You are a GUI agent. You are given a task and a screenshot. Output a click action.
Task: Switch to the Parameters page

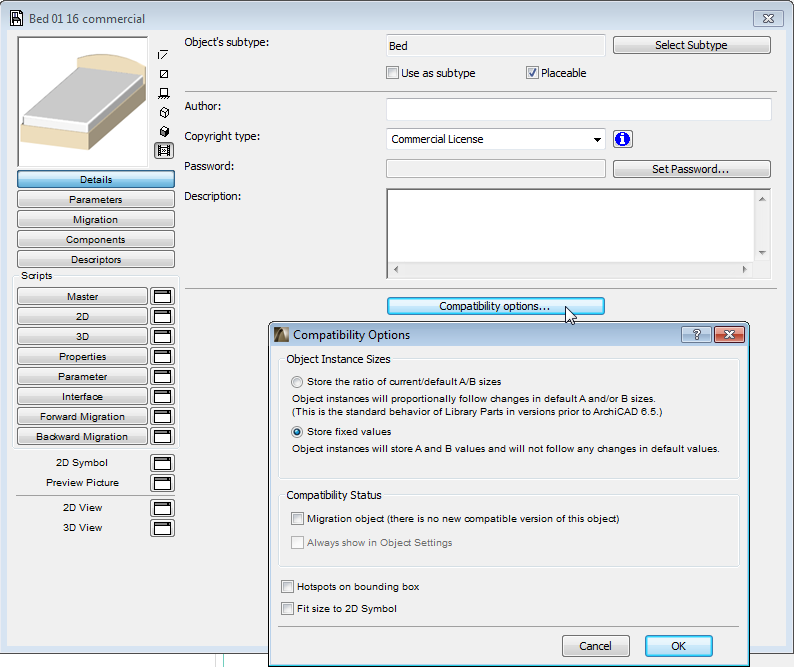click(96, 200)
